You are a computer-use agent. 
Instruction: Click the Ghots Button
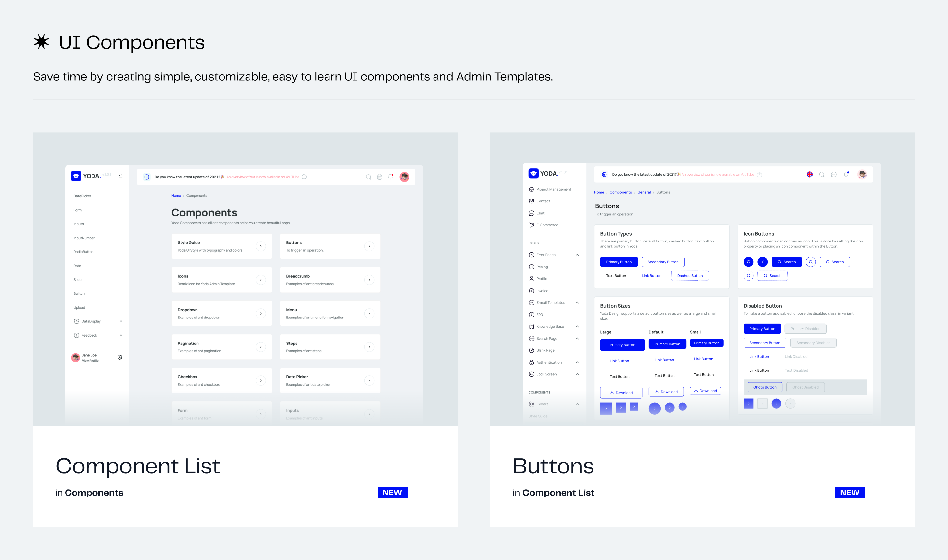(765, 387)
